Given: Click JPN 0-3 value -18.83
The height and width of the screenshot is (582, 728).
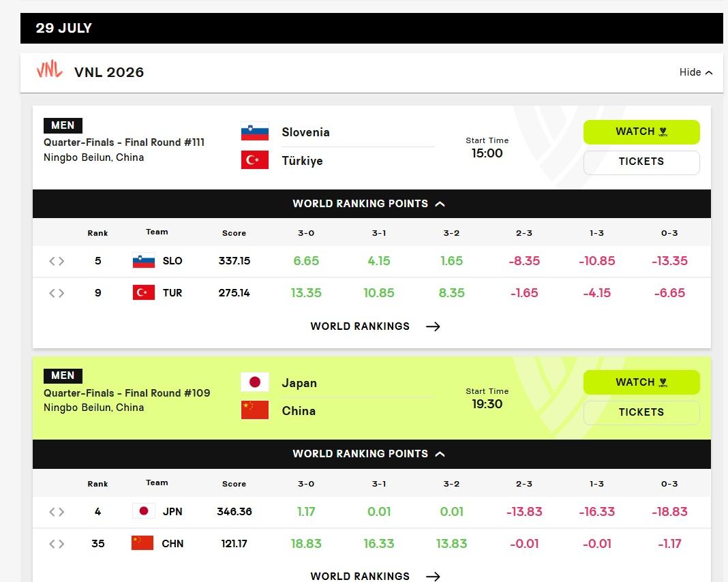Looking at the screenshot, I should [669, 511].
